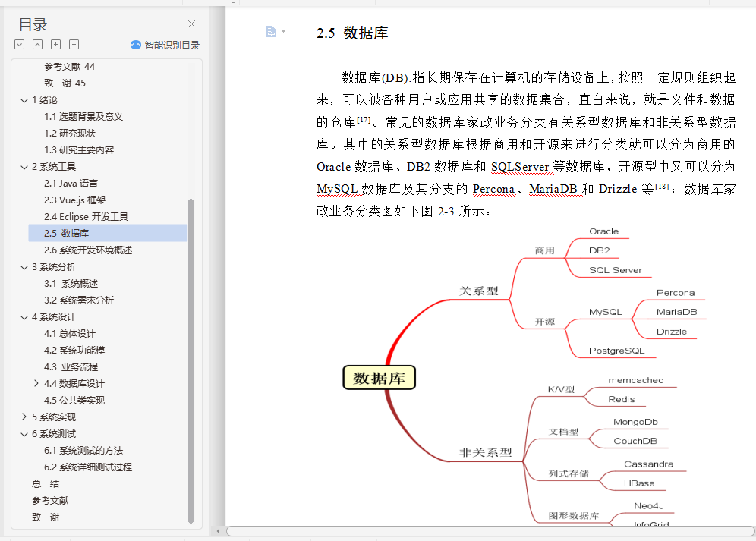Go to 4.3 业务流程 section
Image resolution: width=756 pixels, height=541 pixels.
click(x=71, y=367)
